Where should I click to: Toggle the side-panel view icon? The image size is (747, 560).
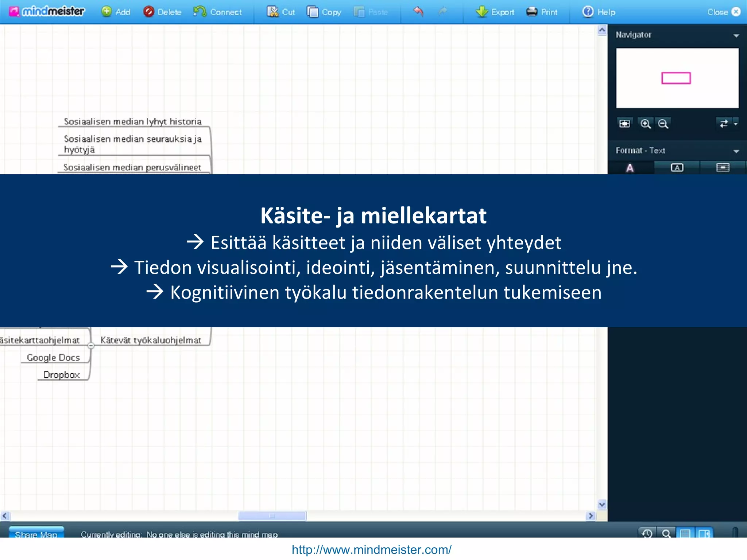(704, 533)
